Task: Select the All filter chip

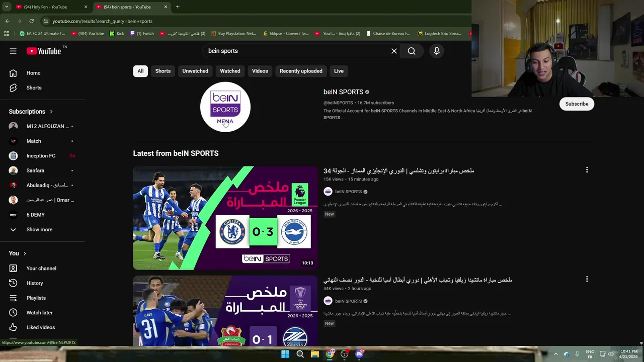Action: coord(140,71)
